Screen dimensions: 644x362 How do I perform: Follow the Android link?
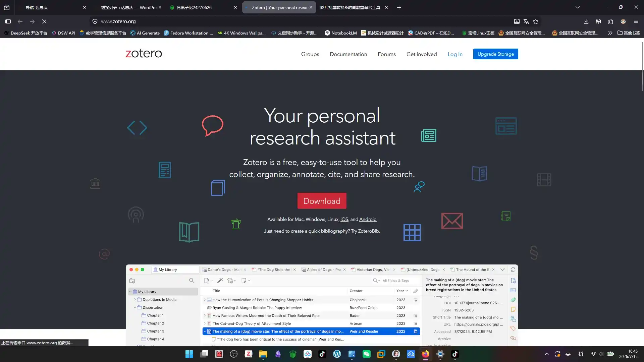pos(368,219)
